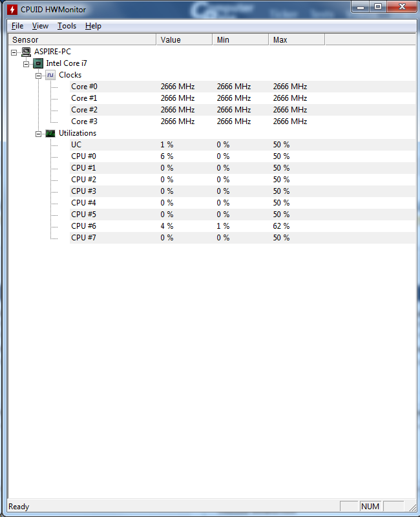Viewport: 420px width, 517px height.
Task: Open the View menu
Action: (40, 26)
